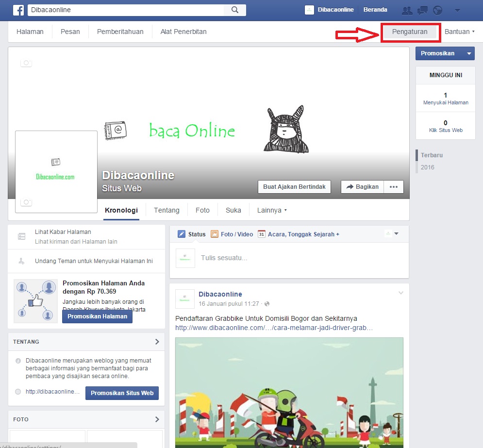This screenshot has width=483, height=448.
Task: Open the post options chevron
Action: click(401, 293)
